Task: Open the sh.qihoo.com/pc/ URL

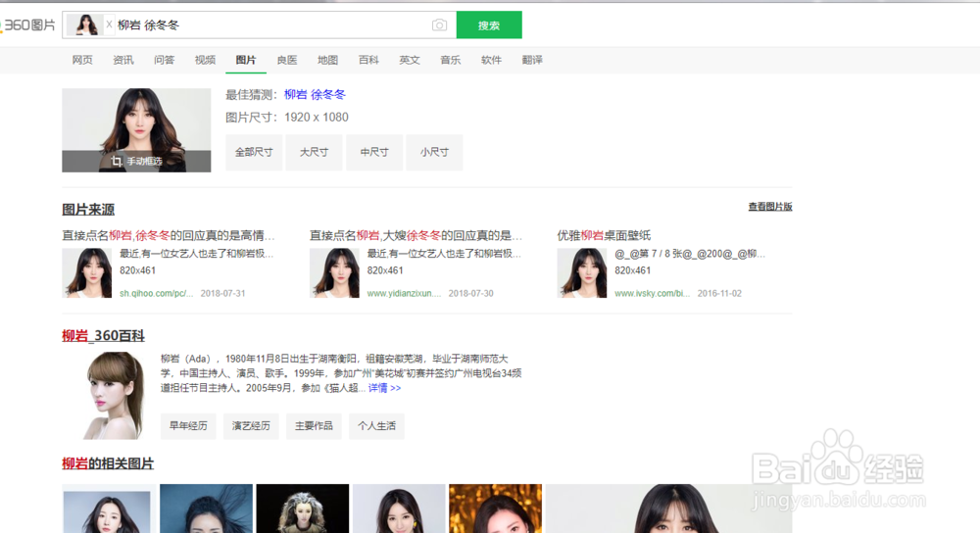Action: click(156, 293)
